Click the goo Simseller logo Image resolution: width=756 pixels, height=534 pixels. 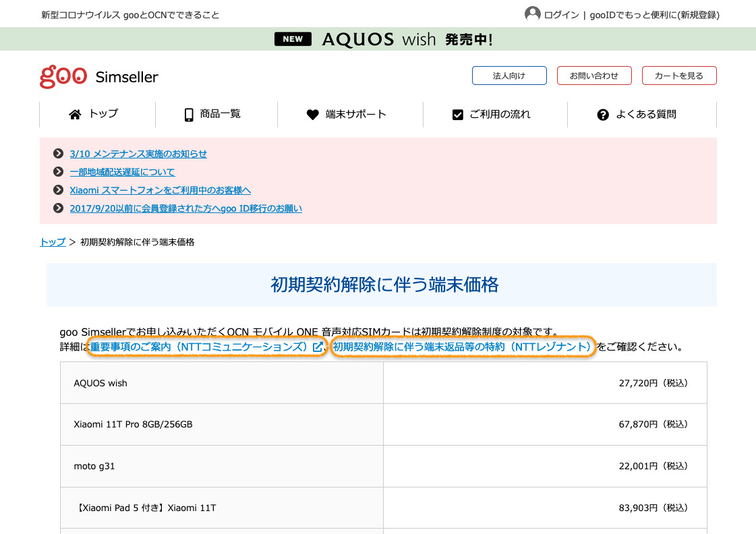(x=99, y=76)
